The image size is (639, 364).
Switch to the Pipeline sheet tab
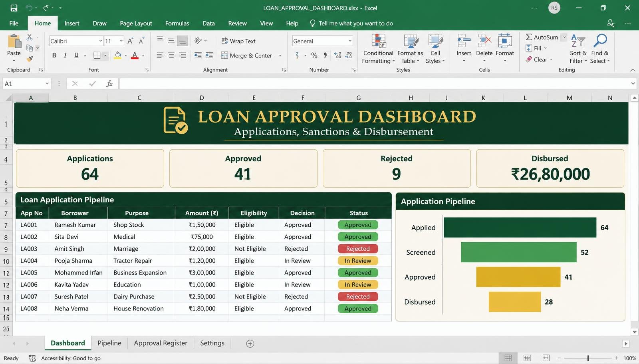(x=109, y=343)
